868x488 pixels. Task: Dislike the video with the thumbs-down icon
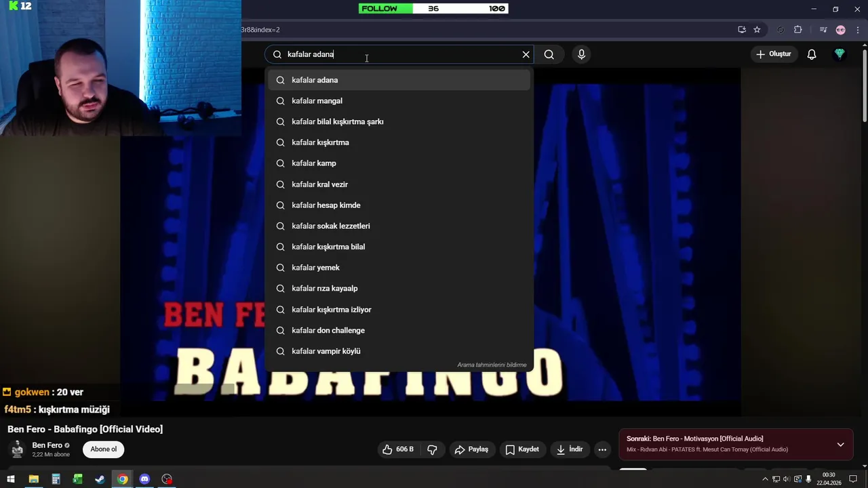(x=432, y=449)
